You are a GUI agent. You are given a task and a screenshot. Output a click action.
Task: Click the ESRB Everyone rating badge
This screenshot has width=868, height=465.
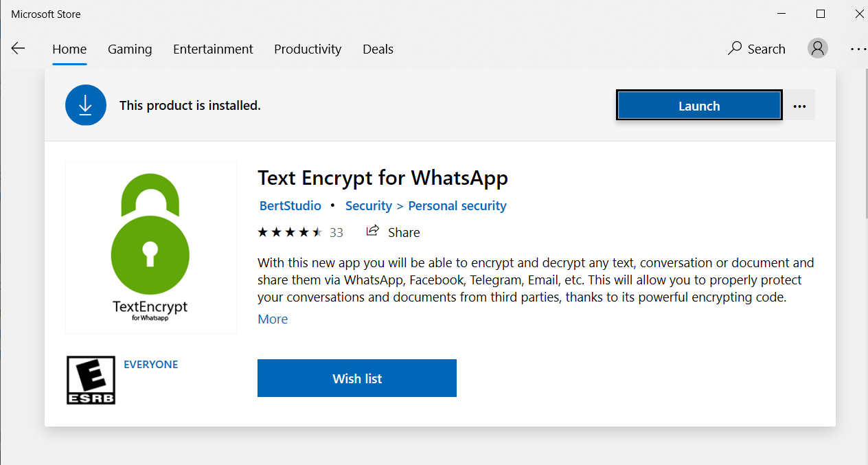[91, 380]
